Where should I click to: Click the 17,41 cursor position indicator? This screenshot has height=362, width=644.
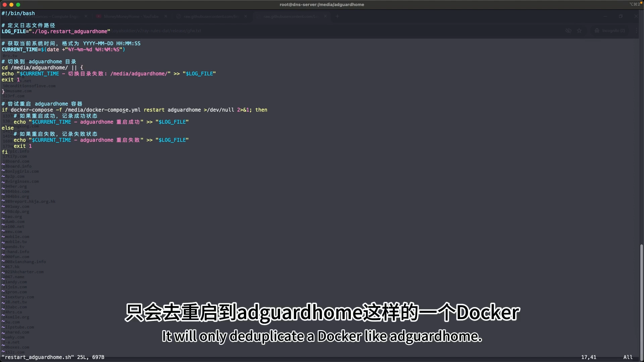pos(589,357)
